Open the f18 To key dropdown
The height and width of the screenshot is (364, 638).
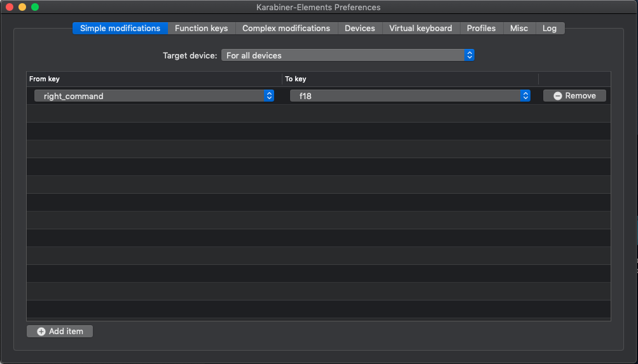click(x=410, y=96)
